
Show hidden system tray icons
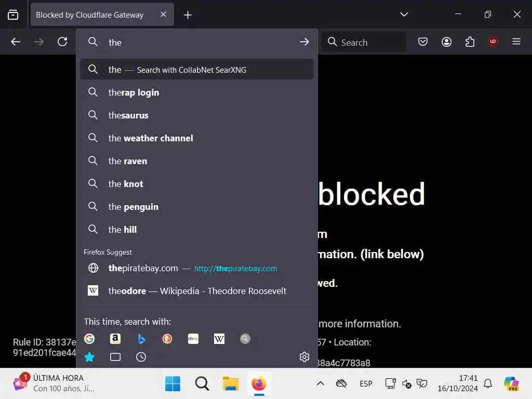320,384
